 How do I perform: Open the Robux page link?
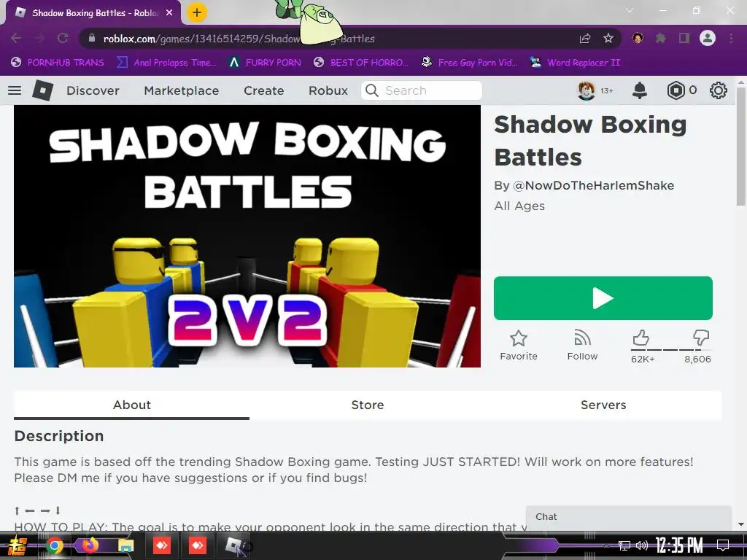pyautogui.click(x=328, y=90)
